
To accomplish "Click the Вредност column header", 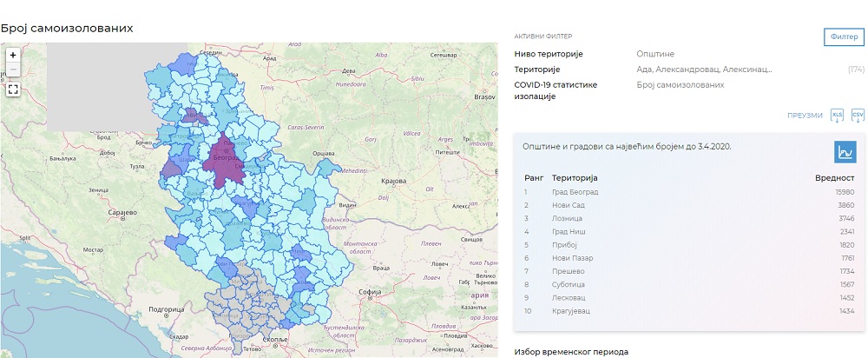I will tap(835, 178).
